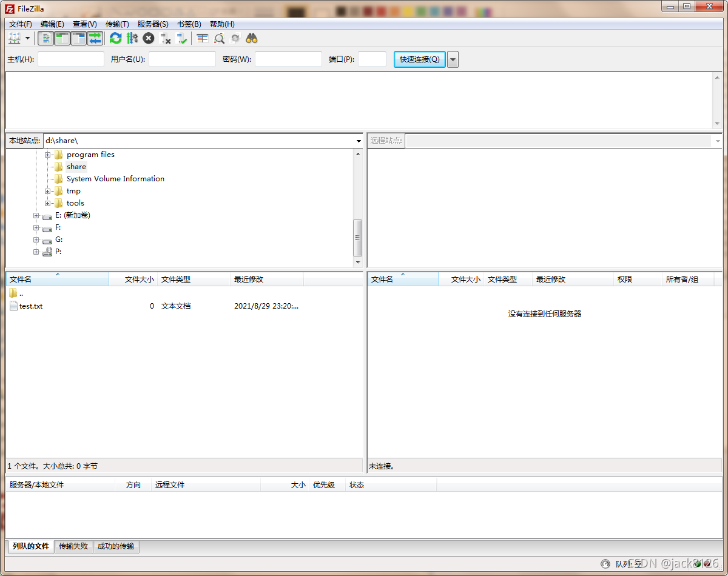Expand the G: drive node
Viewport: 728px width, 576px height.
[x=36, y=239]
